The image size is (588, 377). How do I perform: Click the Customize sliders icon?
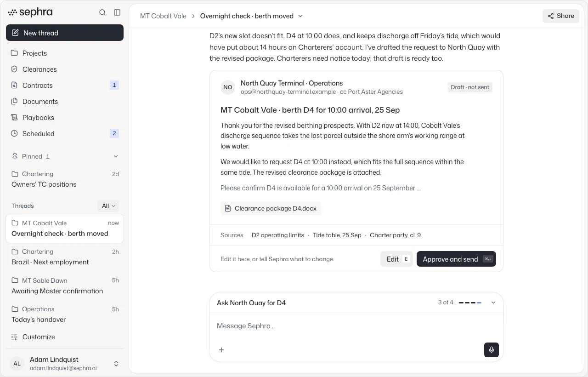coord(14,337)
